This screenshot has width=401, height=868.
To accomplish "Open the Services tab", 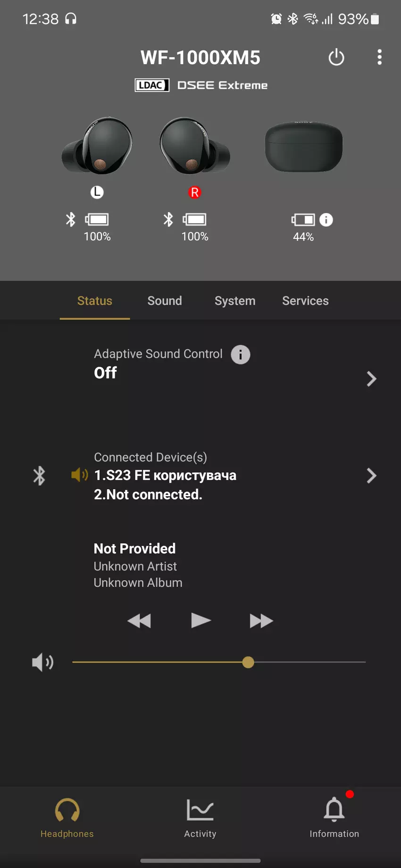I will point(305,301).
